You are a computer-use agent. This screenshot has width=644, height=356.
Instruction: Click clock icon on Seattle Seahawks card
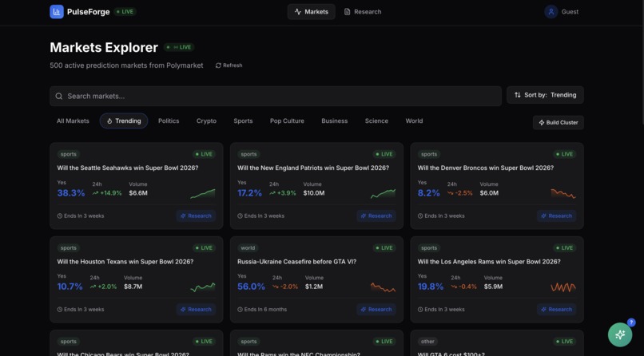point(60,216)
